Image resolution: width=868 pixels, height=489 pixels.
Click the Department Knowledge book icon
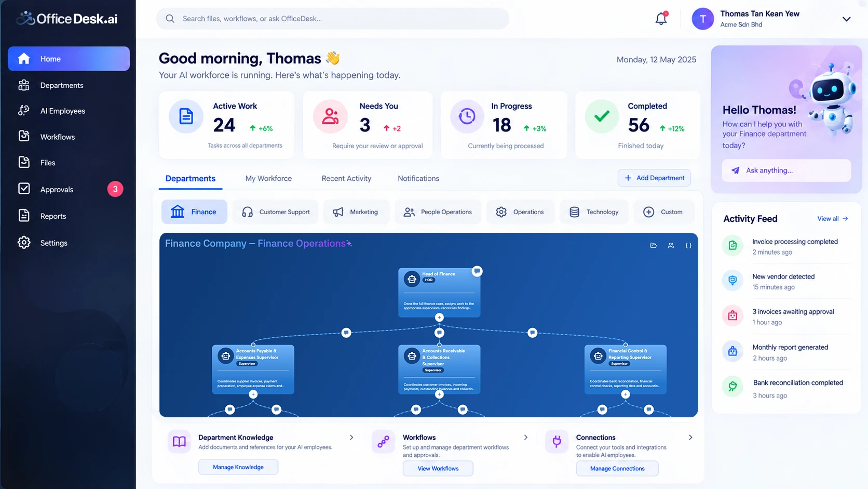pyautogui.click(x=179, y=442)
